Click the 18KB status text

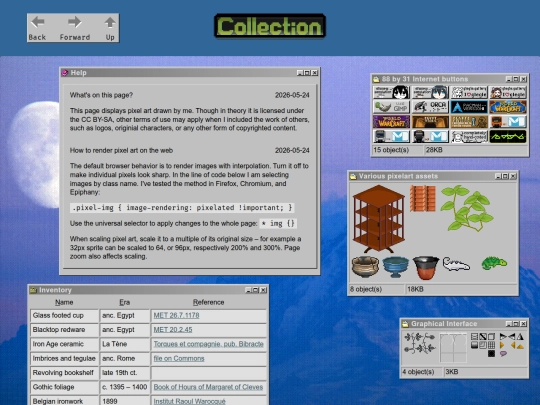point(415,289)
